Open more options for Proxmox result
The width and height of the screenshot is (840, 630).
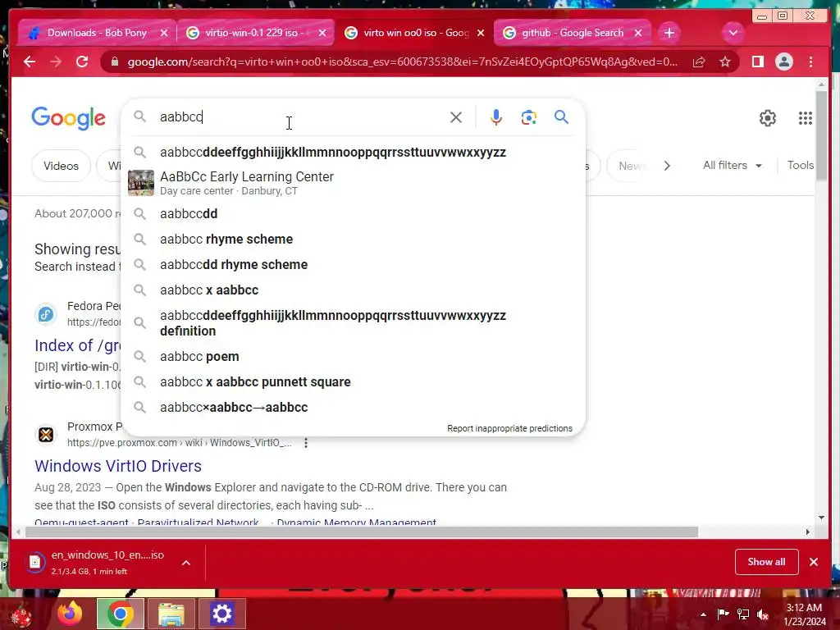coord(306,443)
